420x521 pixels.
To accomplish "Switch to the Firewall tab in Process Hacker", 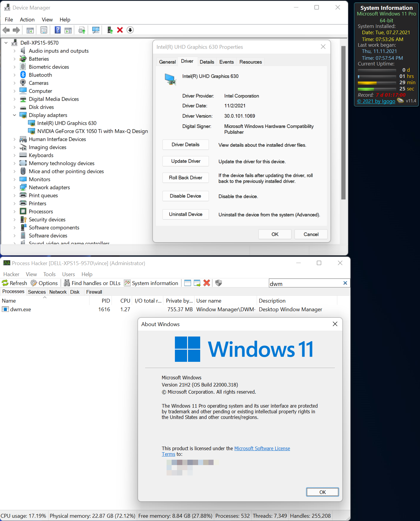I will pyautogui.click(x=94, y=292).
